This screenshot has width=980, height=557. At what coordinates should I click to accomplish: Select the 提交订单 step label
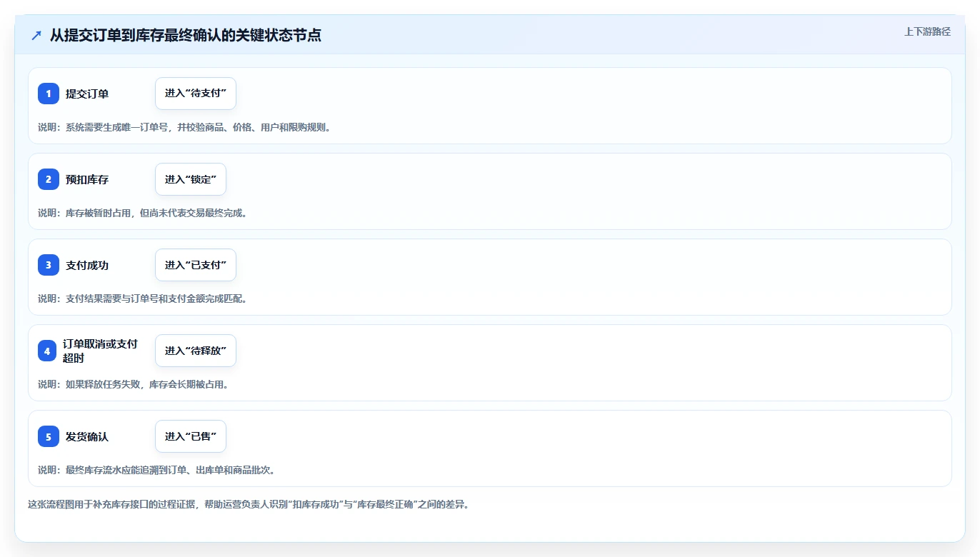pyautogui.click(x=87, y=94)
